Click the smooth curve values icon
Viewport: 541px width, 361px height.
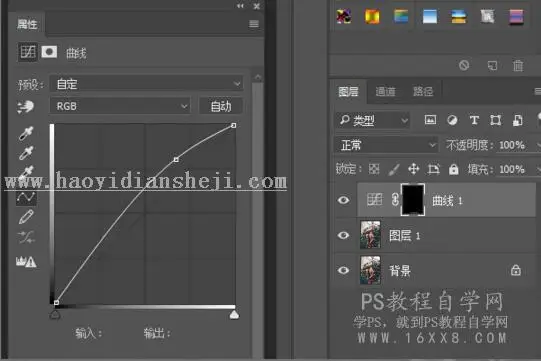click(26, 237)
